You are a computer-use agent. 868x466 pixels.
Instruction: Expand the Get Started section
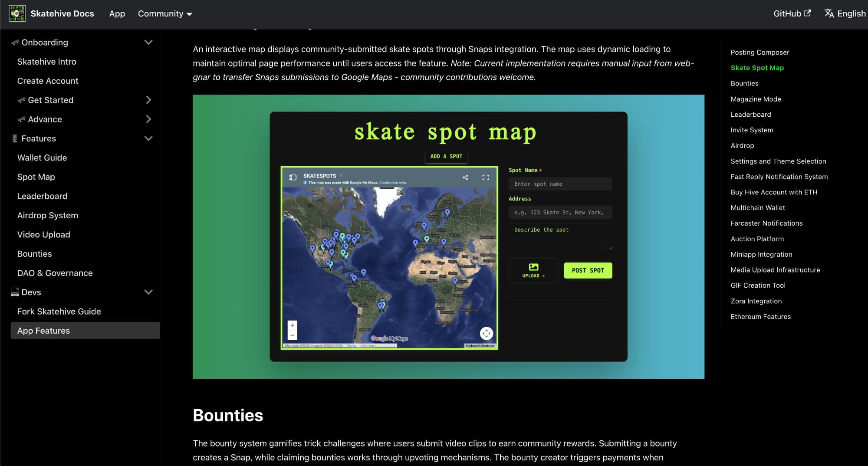148,100
